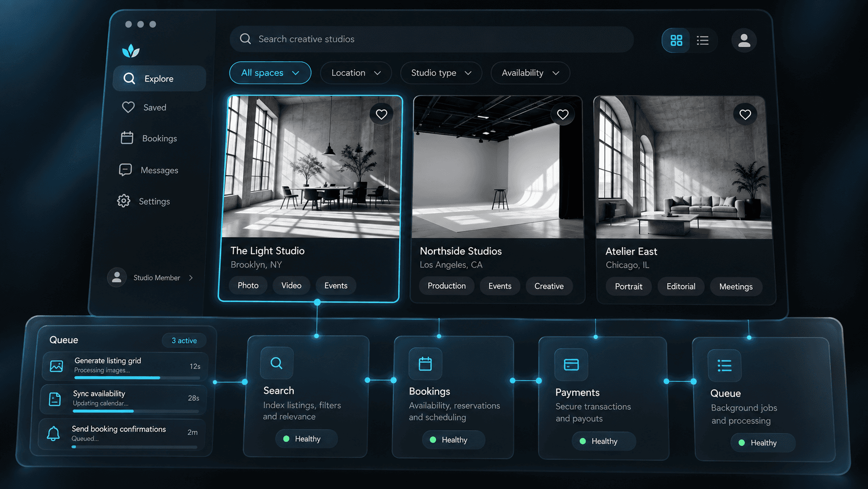Click The Light Studio title text
Screen dimensions: 868x489
pyautogui.click(x=267, y=250)
